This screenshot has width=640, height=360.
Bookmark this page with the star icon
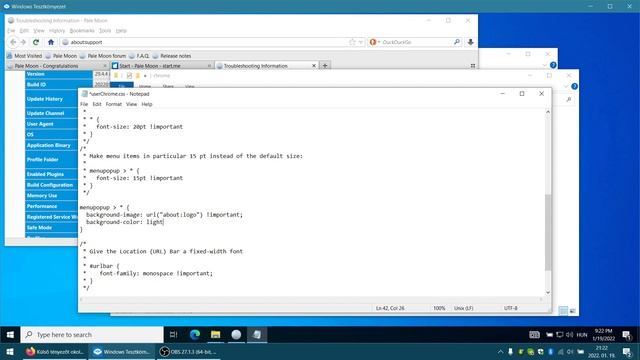(x=352, y=42)
